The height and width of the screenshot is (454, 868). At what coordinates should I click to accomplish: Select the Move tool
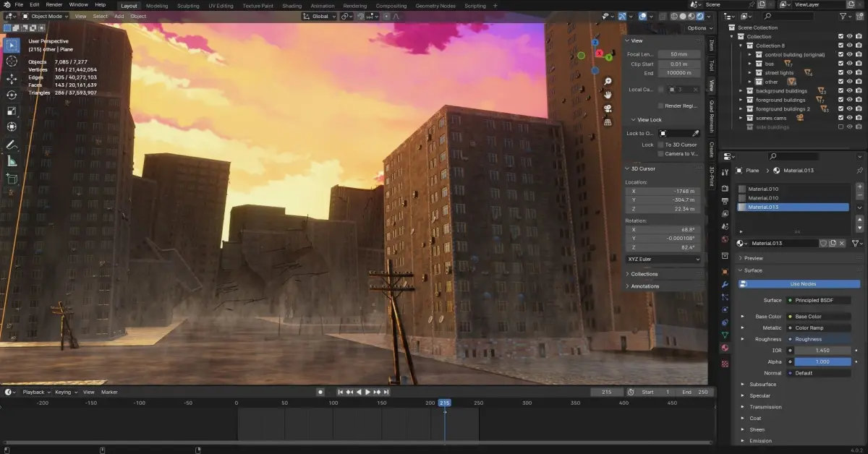pos(12,79)
